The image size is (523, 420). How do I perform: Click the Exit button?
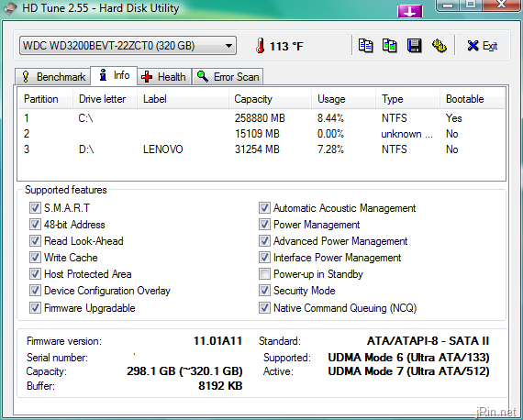click(x=483, y=46)
